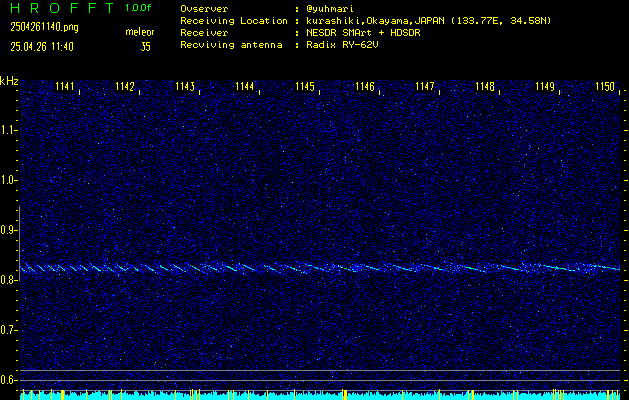Click the 1150 time marker

[605, 86]
